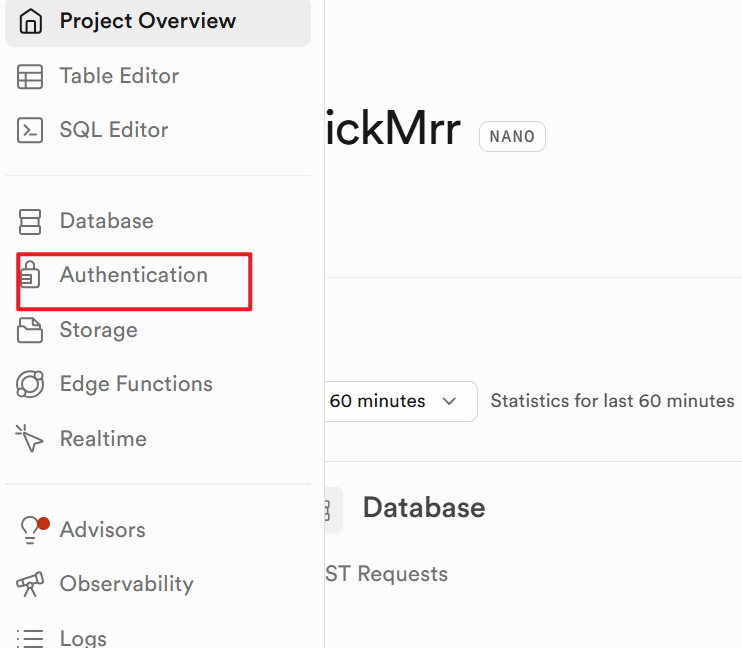
Task: Click the Advisors lightbulb icon
Action: pyautogui.click(x=32, y=530)
